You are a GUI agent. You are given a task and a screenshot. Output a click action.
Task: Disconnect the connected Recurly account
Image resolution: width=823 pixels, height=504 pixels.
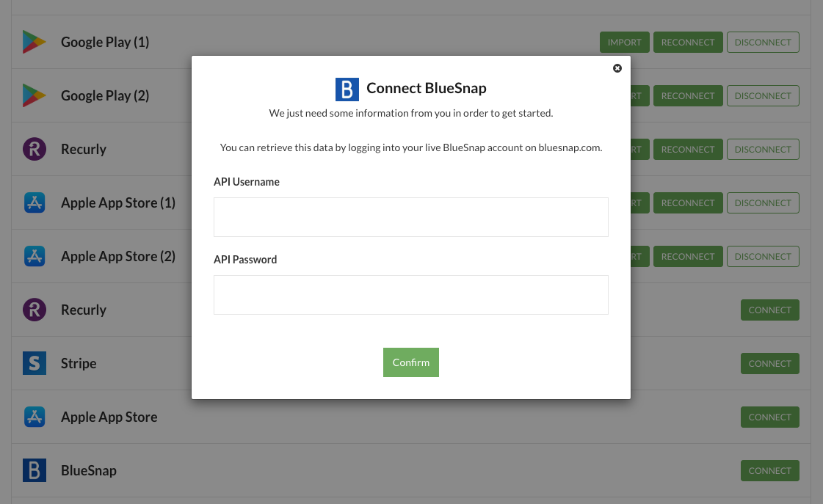[763, 149]
